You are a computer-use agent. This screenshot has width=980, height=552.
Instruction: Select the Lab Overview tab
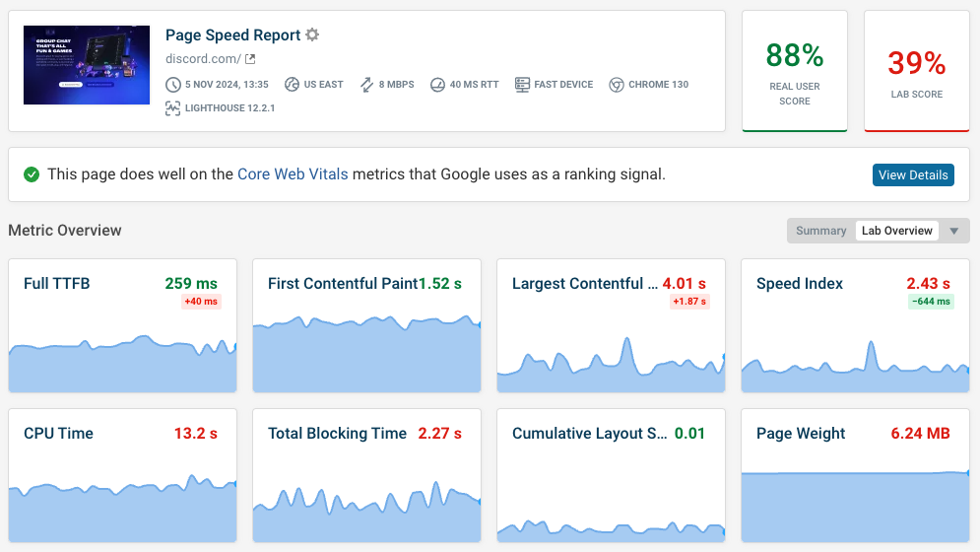pos(897,231)
